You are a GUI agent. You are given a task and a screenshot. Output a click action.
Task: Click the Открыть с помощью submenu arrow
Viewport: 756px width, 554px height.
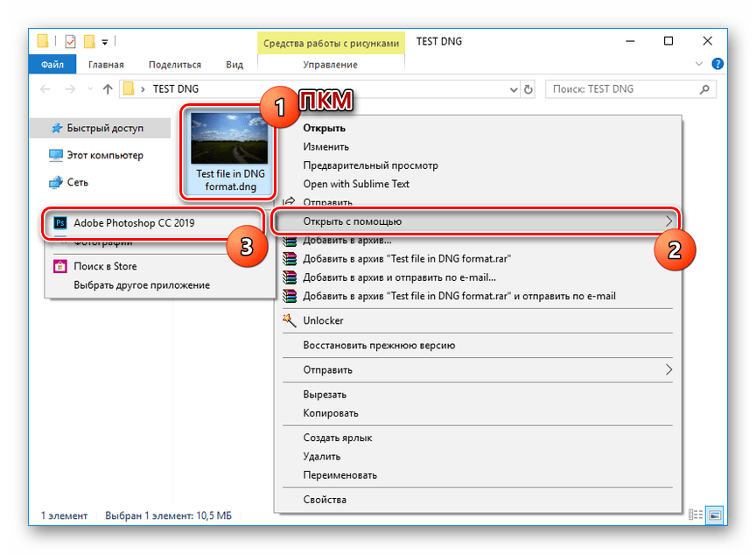(x=668, y=221)
